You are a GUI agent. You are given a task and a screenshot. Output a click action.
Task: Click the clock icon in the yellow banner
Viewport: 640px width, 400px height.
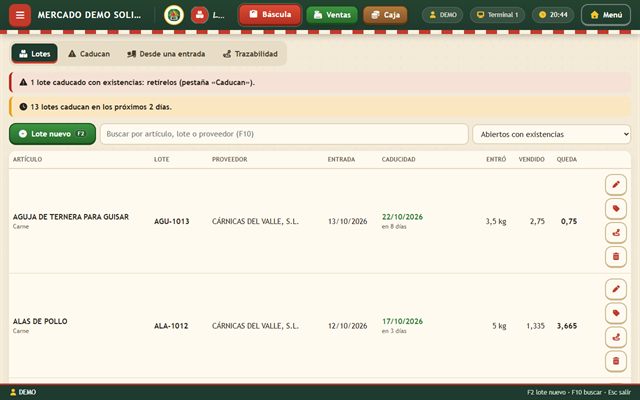coord(23,107)
